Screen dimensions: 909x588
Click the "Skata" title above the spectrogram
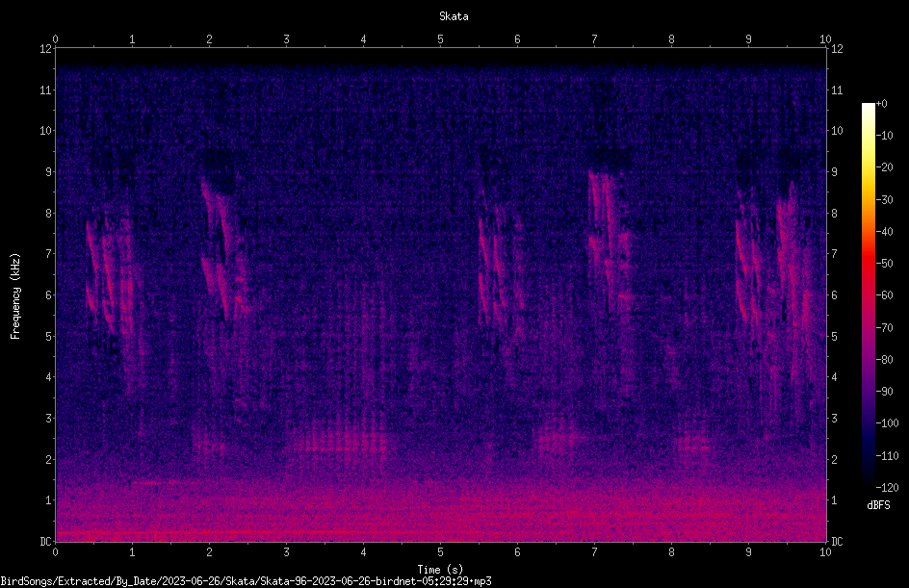point(454,16)
